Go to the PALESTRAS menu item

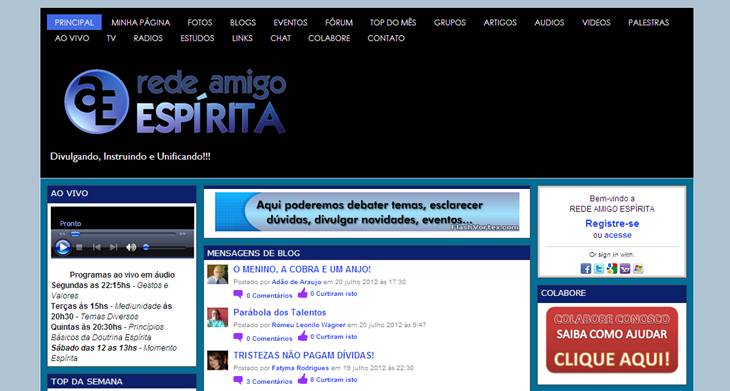tap(648, 22)
